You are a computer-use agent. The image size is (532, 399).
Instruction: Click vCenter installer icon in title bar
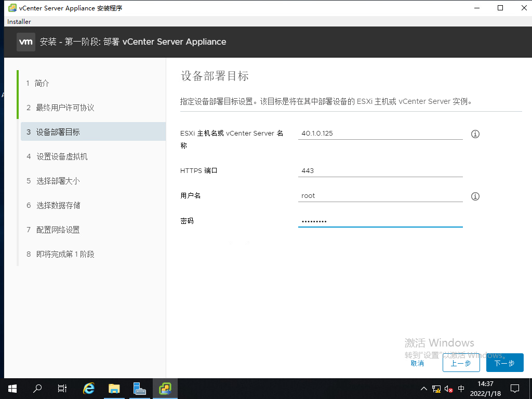[x=12, y=8]
